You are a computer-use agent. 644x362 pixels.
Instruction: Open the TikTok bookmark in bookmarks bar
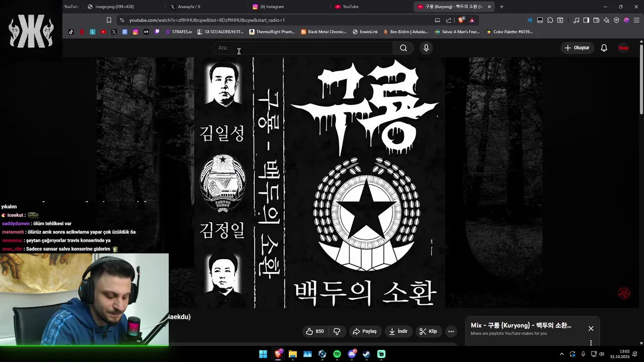point(71,32)
